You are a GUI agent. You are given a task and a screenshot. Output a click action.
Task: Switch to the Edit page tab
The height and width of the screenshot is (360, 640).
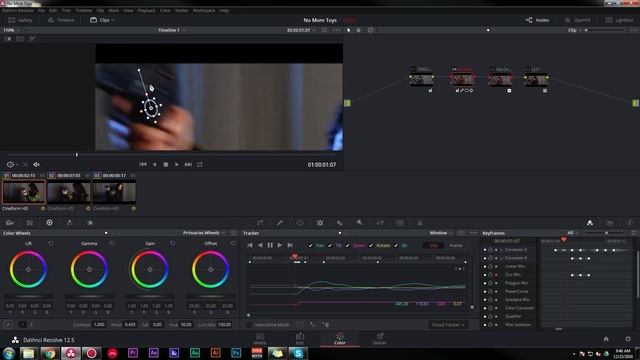[300, 339]
